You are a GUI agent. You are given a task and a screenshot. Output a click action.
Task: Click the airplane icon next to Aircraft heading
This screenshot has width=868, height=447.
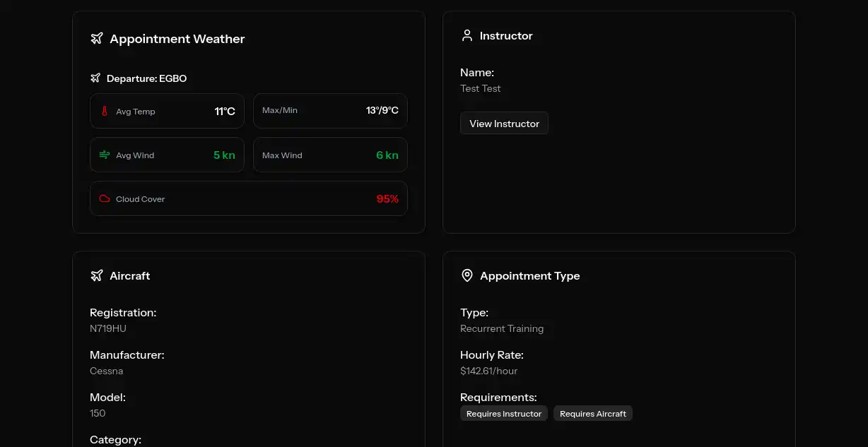[x=96, y=275]
